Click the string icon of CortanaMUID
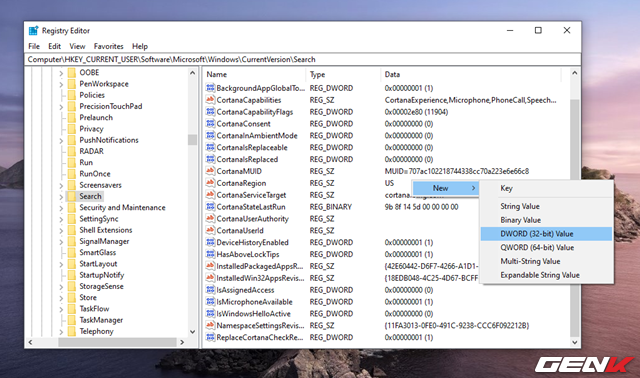 click(x=210, y=171)
